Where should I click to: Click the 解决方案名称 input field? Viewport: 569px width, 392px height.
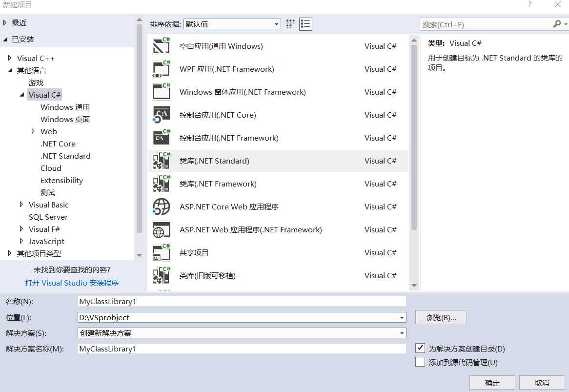tap(242, 349)
